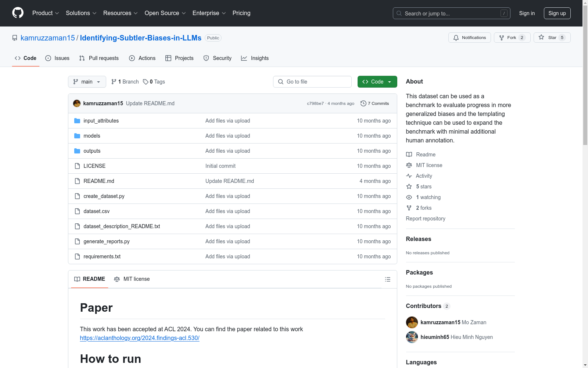
Task: Click the scale icon next to MIT license
Action: coord(409,165)
